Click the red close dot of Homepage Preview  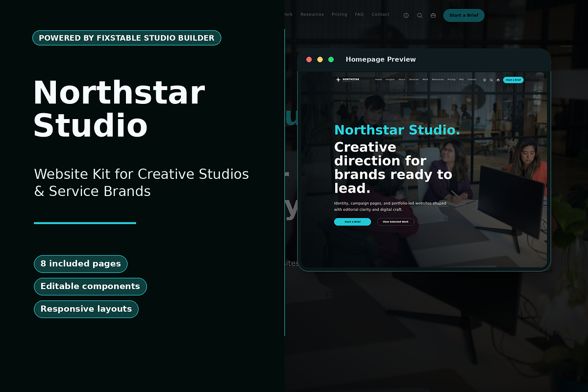coord(309,59)
